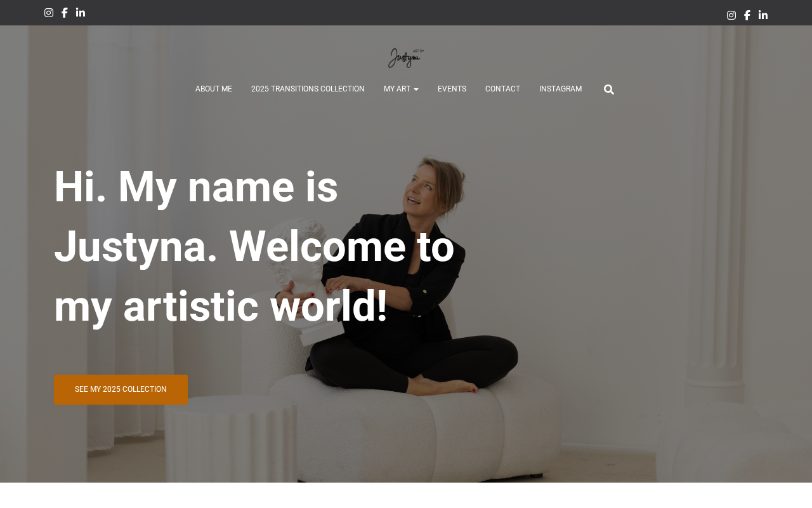
Task: Go to 2025 Transitions Collection
Action: (308, 89)
